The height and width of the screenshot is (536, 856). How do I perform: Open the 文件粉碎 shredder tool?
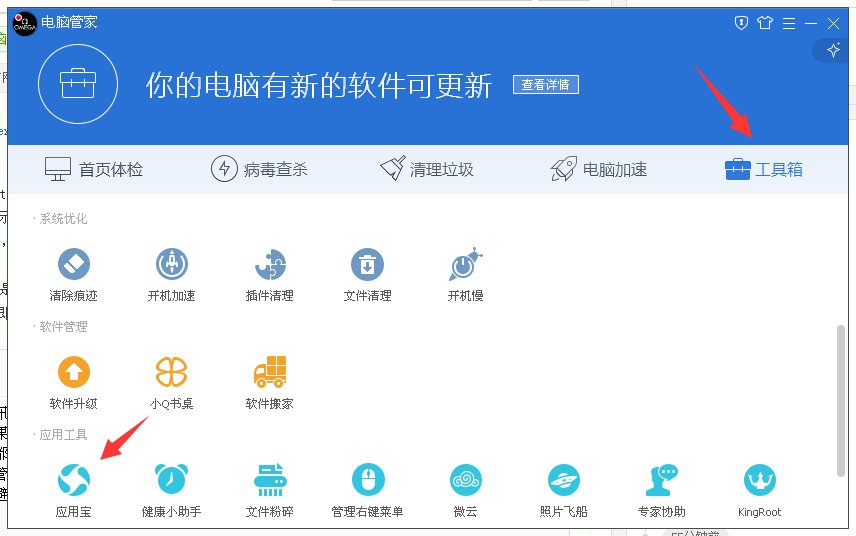point(270,491)
